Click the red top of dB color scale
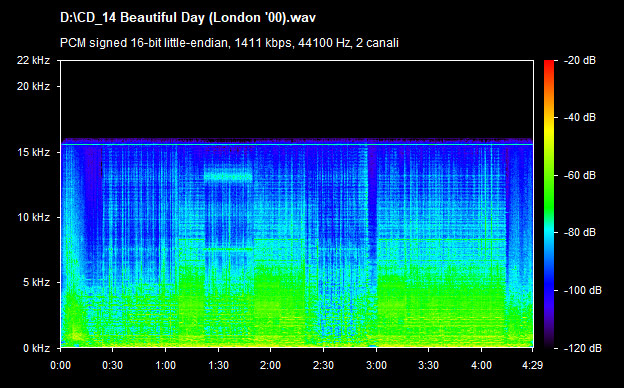 (x=549, y=64)
